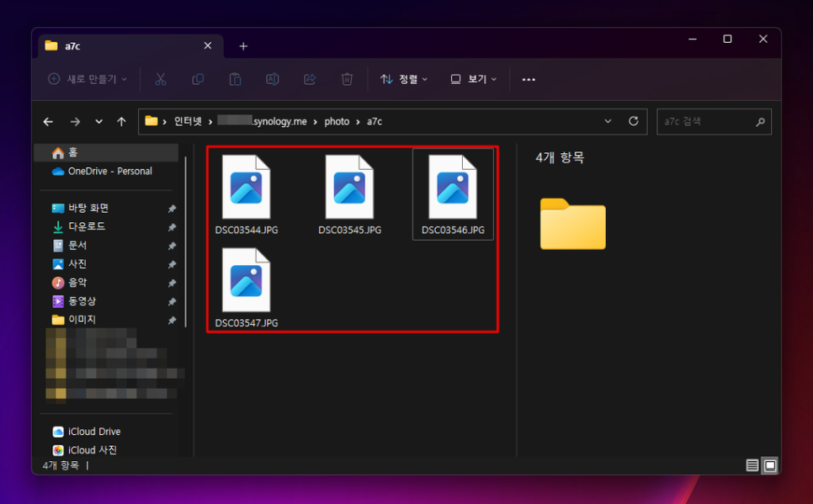Click the search magnifier icon
The image size is (813, 504).
(x=760, y=122)
